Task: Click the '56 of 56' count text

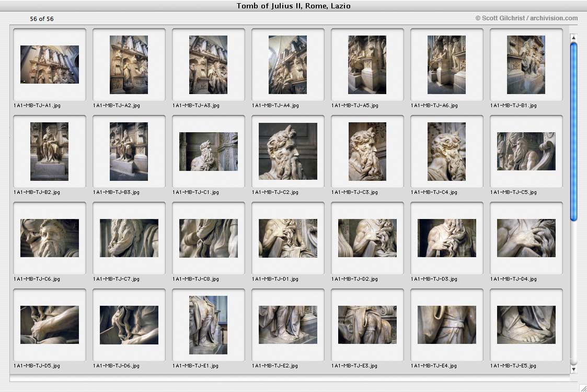Action: click(41, 19)
